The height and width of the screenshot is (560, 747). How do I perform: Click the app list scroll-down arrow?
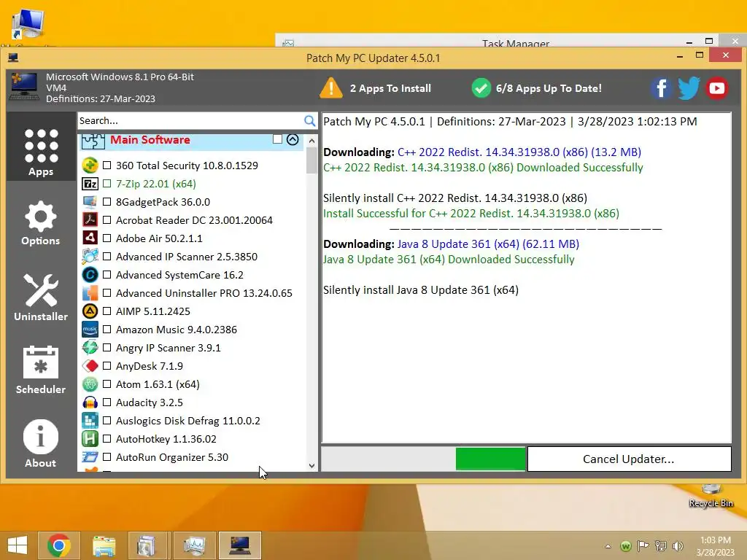click(311, 466)
